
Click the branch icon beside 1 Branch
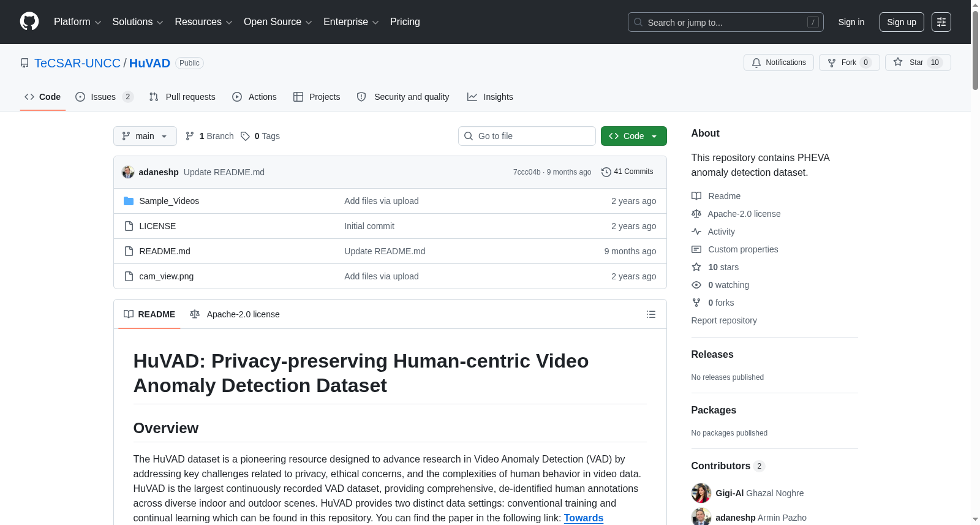tap(190, 136)
